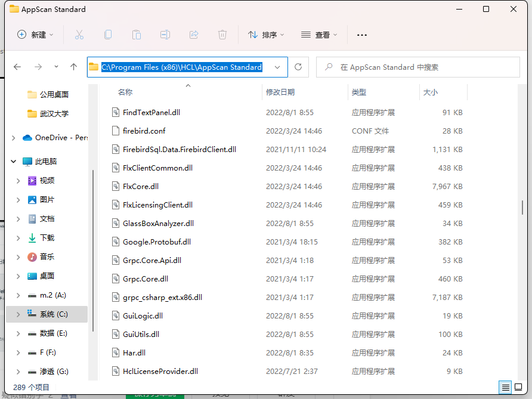Select the 公用桌面 folder in sidebar

48,94
